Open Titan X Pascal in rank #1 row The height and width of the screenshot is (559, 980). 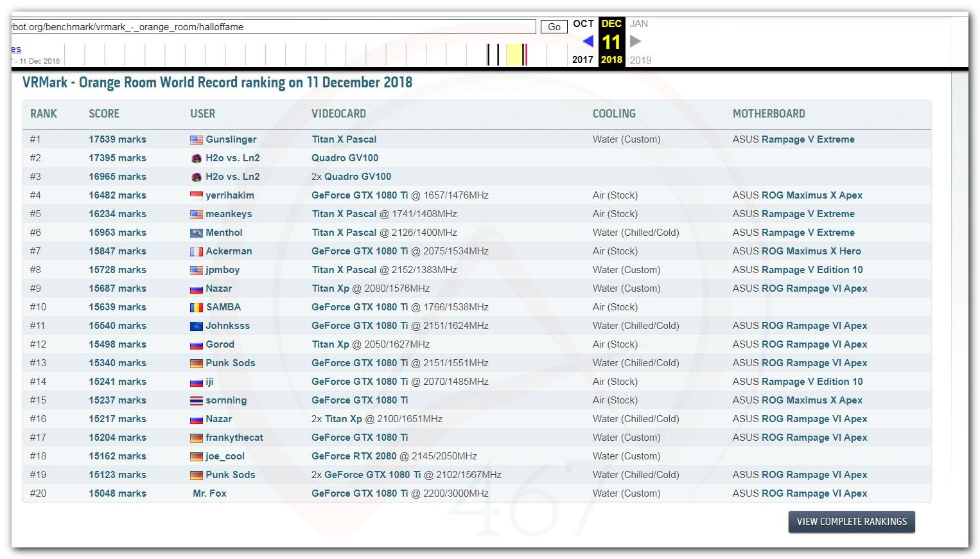344,139
